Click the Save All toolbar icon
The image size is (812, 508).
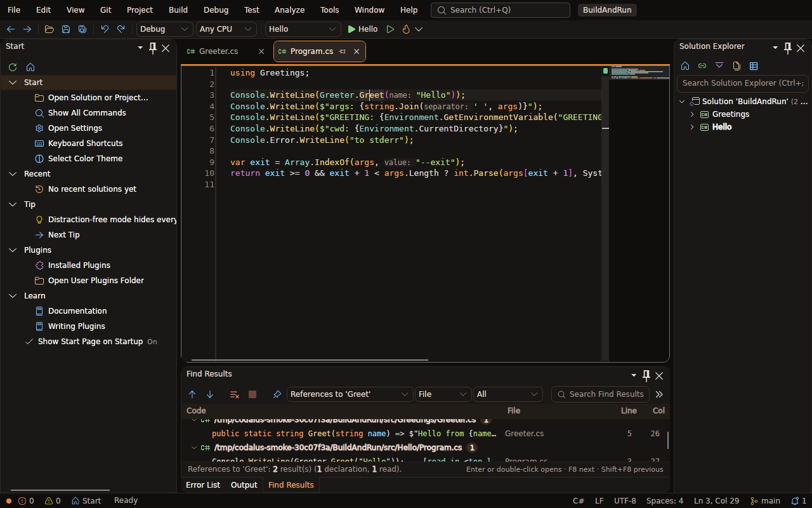82,29
